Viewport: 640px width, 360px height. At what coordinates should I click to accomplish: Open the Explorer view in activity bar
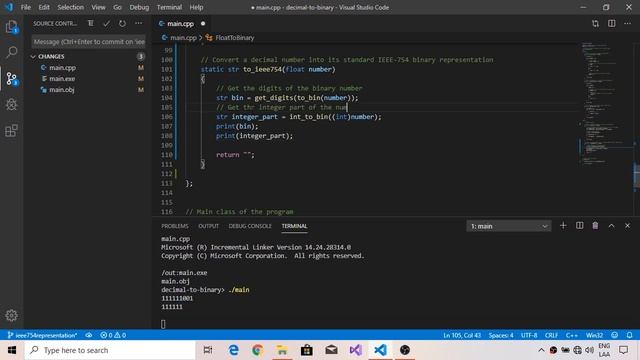click(x=11, y=27)
